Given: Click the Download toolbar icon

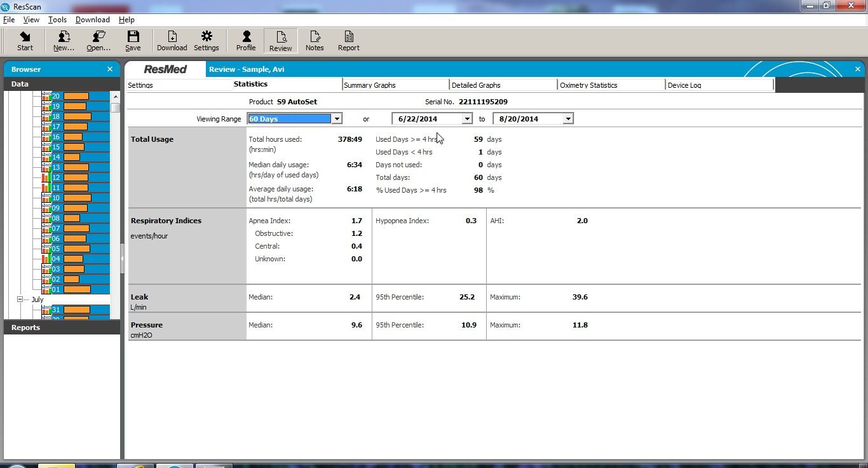Looking at the screenshot, I should tap(172, 41).
